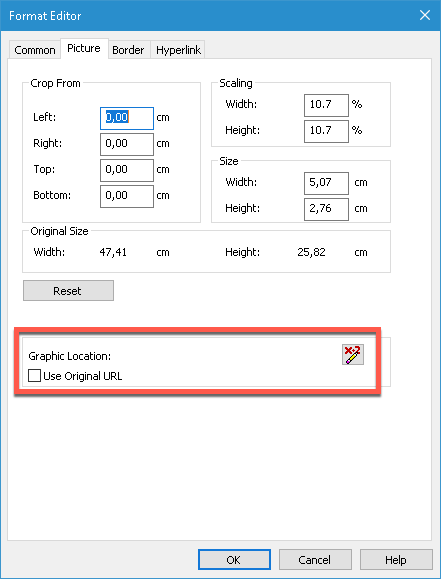Click the Crop From Bottom field
This screenshot has width=441, height=579.
pos(127,196)
